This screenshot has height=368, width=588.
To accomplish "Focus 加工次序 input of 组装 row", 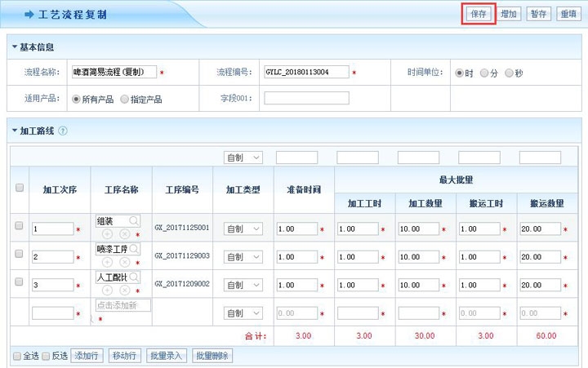I will click(x=53, y=228).
